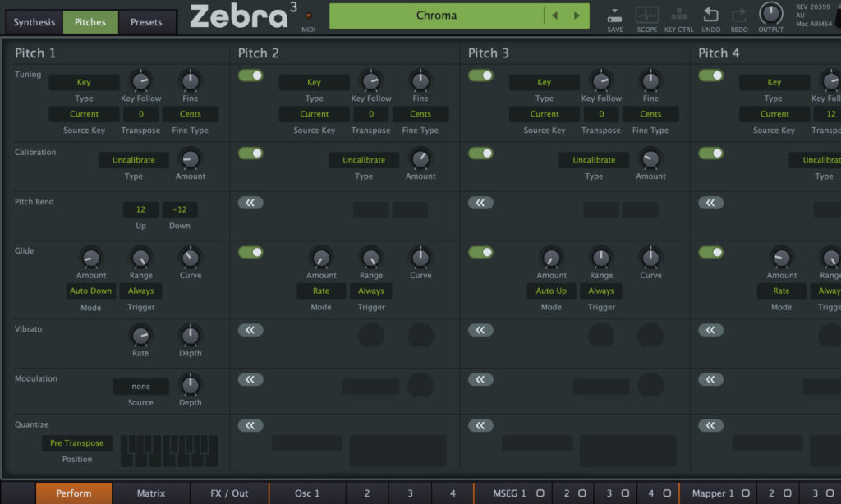Open Pitch 1 Quantize 'Pre Transpose' dropdown
The height and width of the screenshot is (504, 841).
pyautogui.click(x=77, y=443)
